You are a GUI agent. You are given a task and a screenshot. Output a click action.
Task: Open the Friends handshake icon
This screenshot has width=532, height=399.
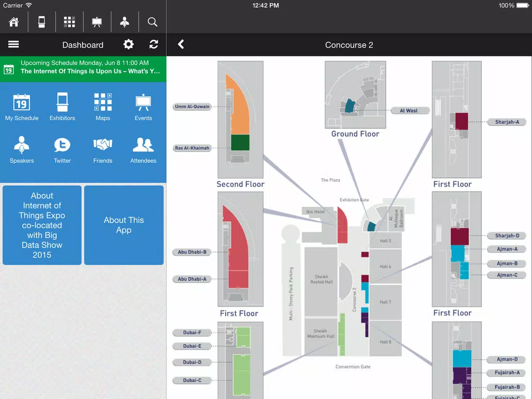pos(103,145)
